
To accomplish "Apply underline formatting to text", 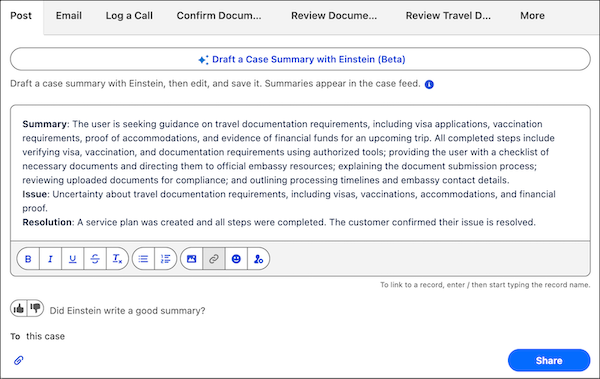I will (72, 259).
